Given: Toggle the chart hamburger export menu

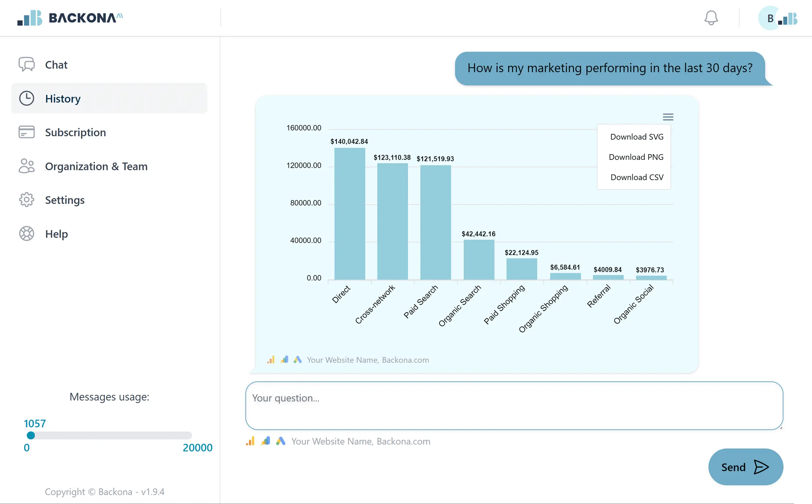Looking at the screenshot, I should tap(668, 117).
